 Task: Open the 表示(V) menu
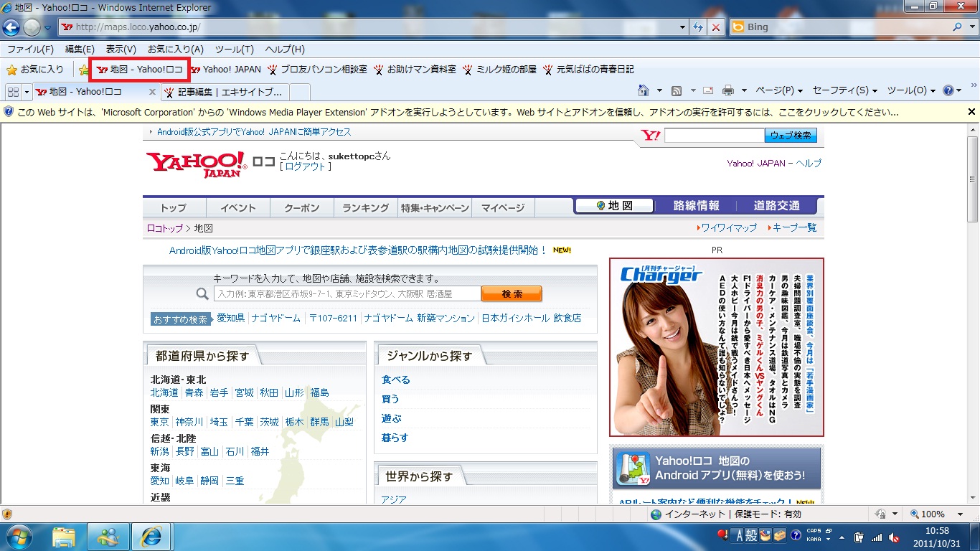pyautogui.click(x=121, y=50)
